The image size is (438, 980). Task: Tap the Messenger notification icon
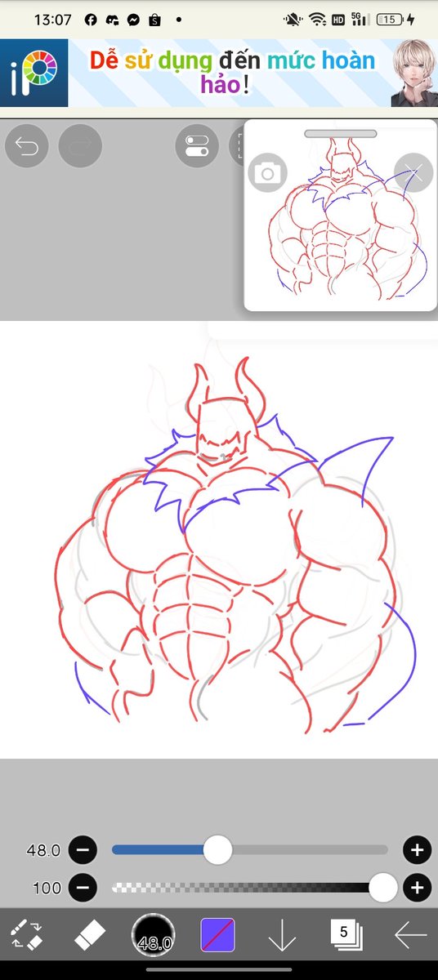click(x=133, y=19)
